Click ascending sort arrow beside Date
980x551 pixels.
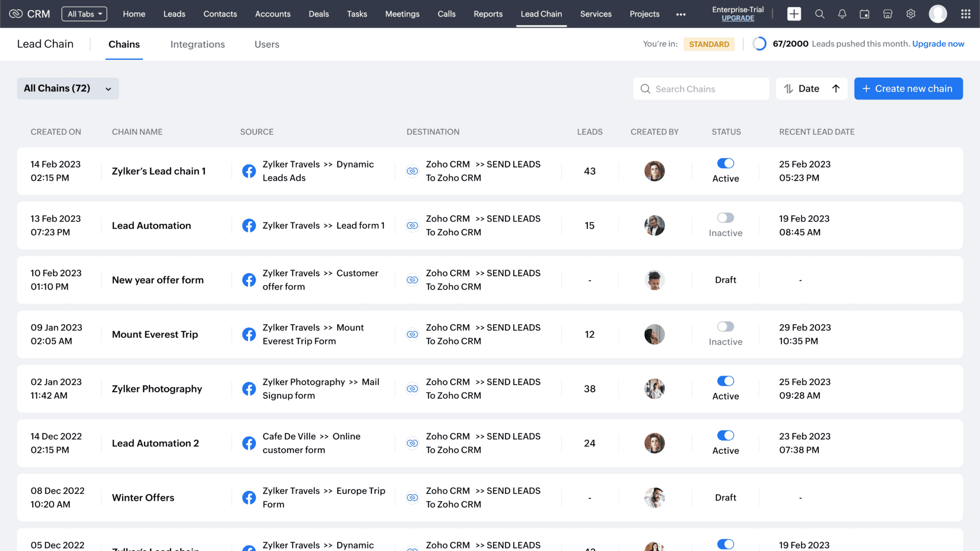click(x=836, y=89)
